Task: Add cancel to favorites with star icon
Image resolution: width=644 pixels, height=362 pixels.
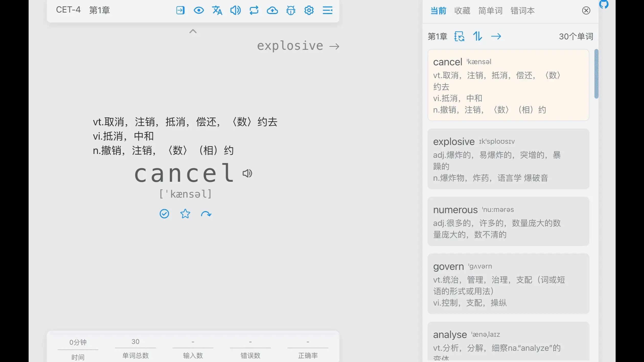Action: pyautogui.click(x=185, y=214)
